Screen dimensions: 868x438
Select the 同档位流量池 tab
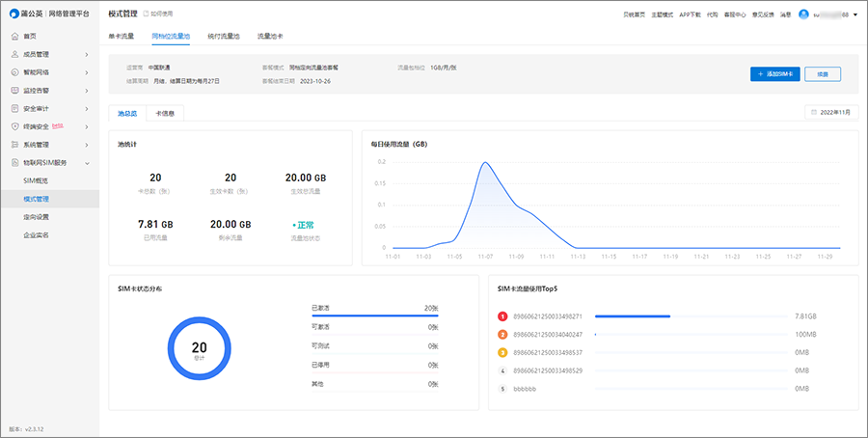[171, 37]
